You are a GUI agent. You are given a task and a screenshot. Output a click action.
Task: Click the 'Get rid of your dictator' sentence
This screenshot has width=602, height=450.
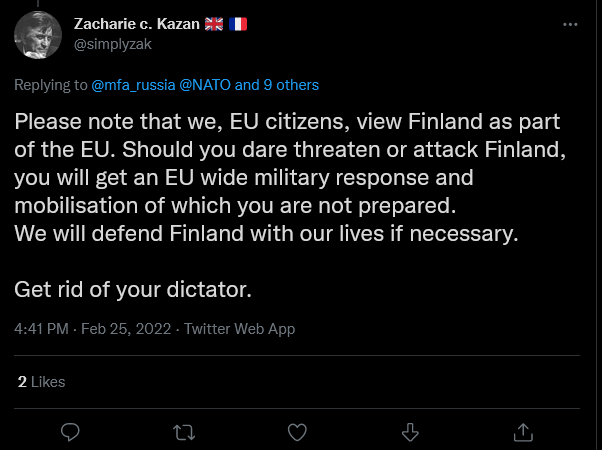[x=131, y=290]
